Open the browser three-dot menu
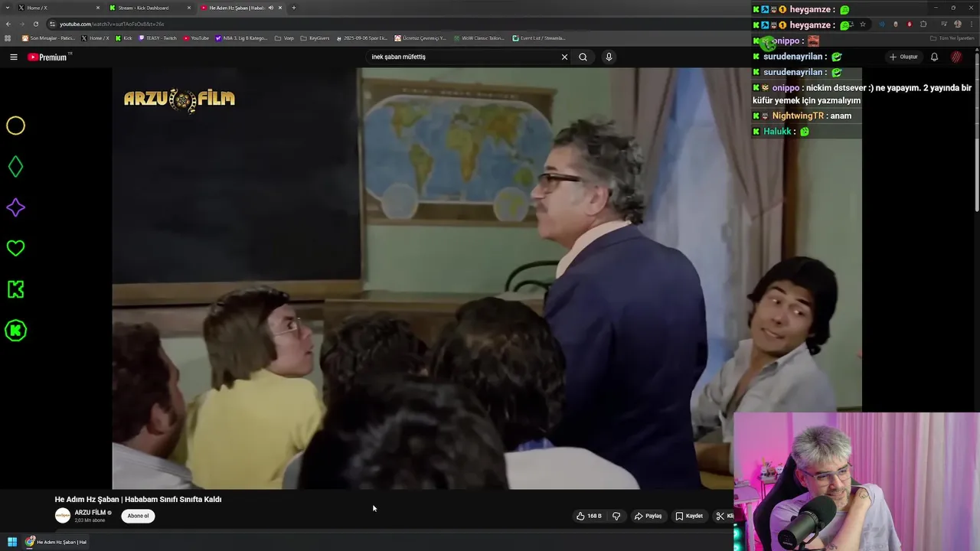This screenshot has width=980, height=551. (x=971, y=24)
